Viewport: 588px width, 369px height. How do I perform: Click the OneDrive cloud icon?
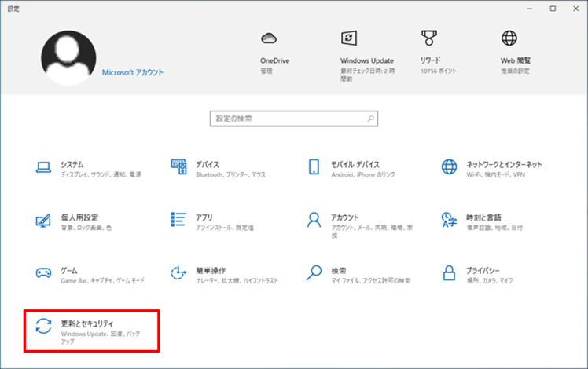pos(269,38)
